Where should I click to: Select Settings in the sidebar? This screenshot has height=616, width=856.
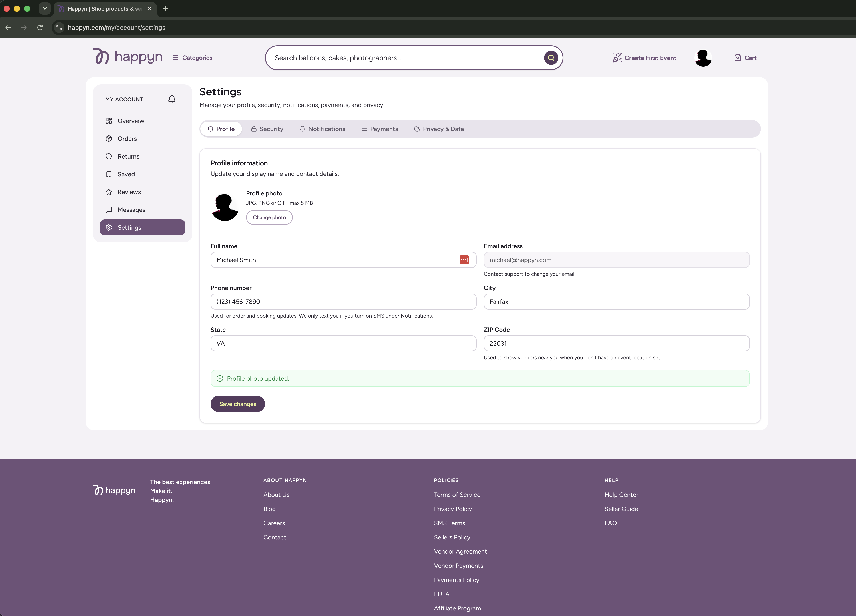(142, 227)
